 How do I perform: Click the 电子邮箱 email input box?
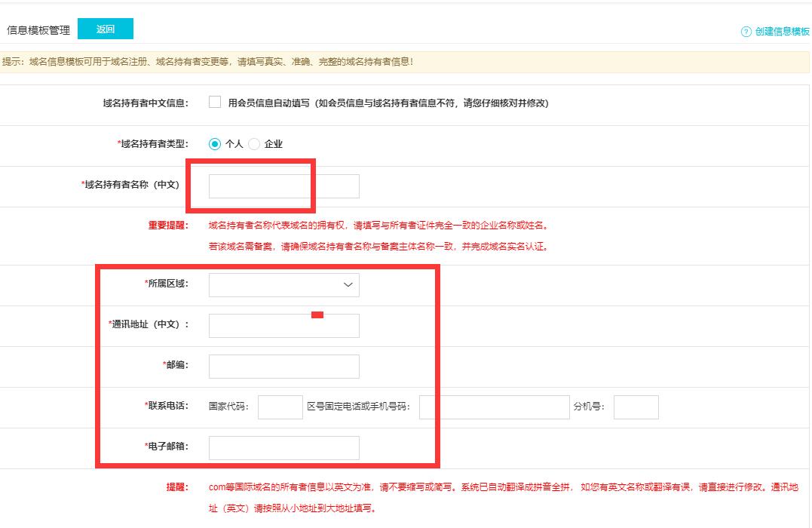pos(283,447)
